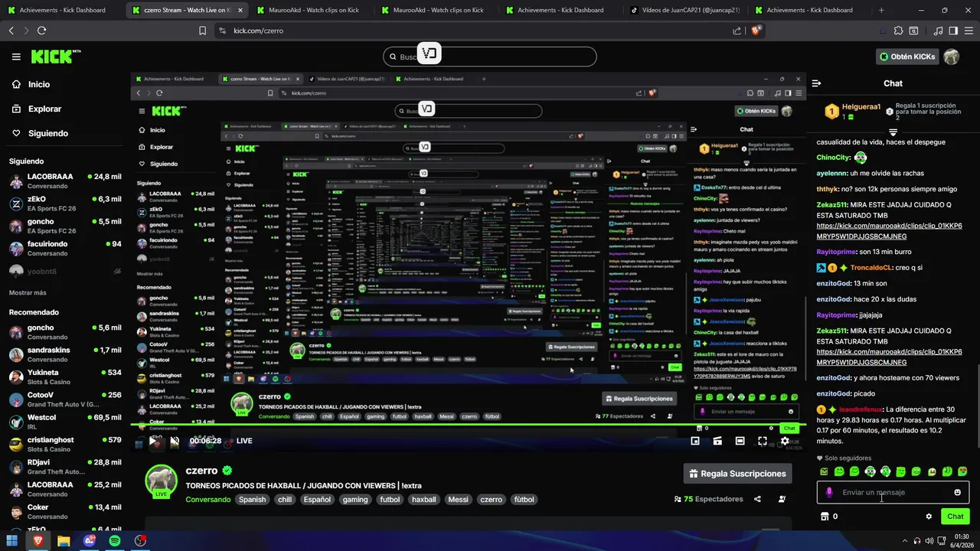The height and width of the screenshot is (551, 980).
Task: Click the user icon beside share icon
Action: point(782,499)
